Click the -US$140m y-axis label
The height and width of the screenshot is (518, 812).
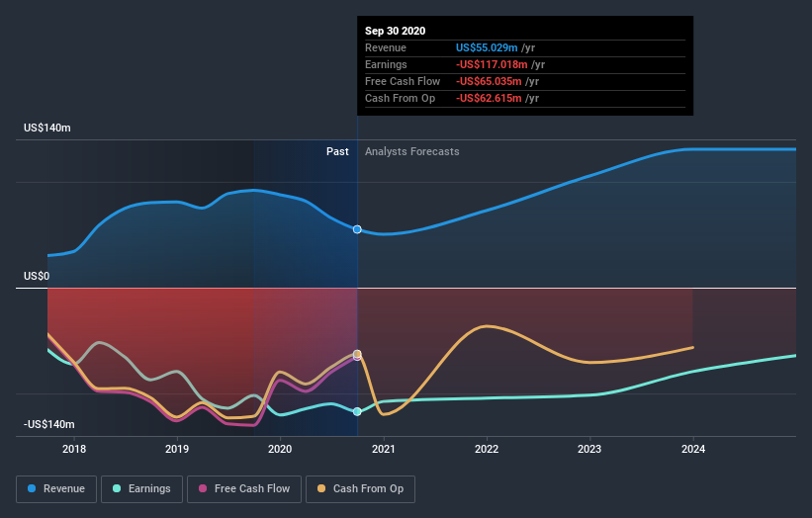coord(49,424)
